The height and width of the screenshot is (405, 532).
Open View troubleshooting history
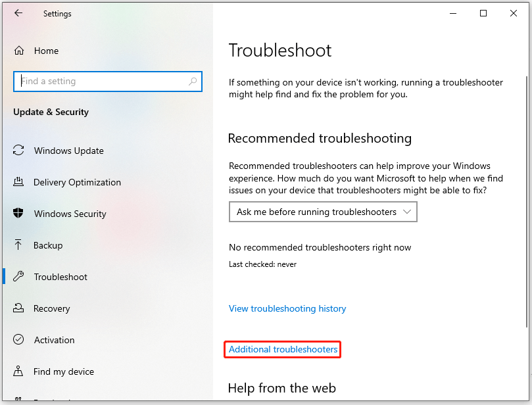(x=287, y=308)
